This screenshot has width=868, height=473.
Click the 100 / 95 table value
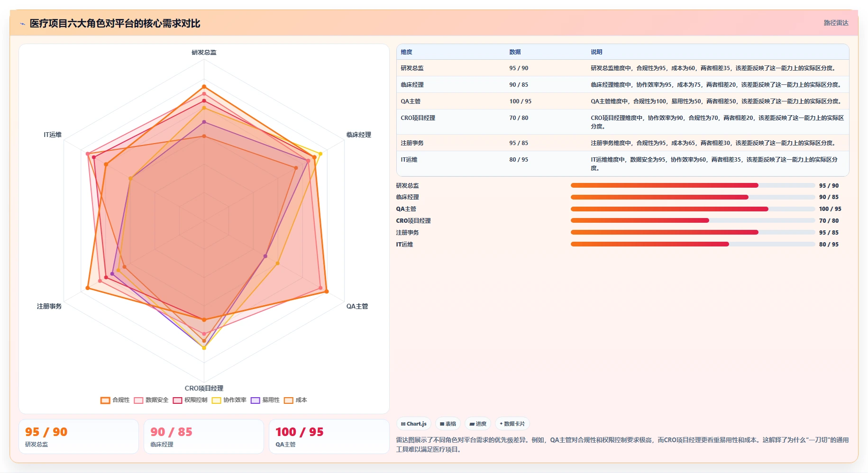click(x=520, y=101)
